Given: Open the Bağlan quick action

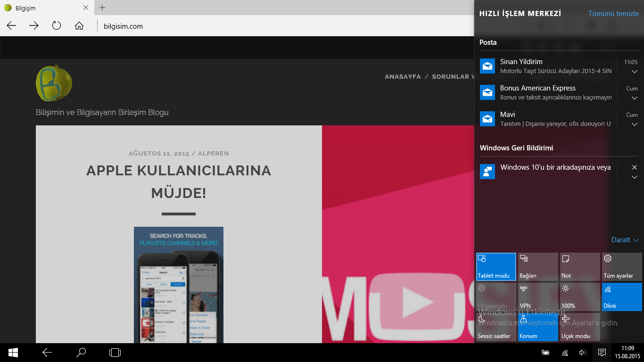Looking at the screenshot, I should point(538,267).
